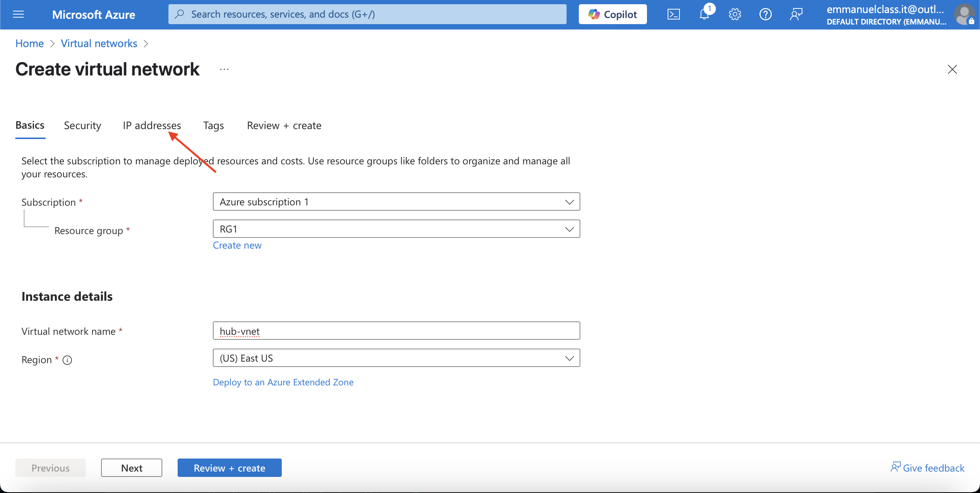980x493 pixels.
Task: Expand the Subscription dropdown
Action: [x=397, y=202]
